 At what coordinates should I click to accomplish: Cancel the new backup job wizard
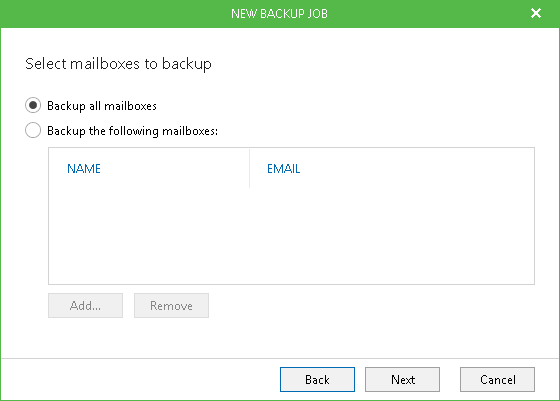tap(498, 380)
